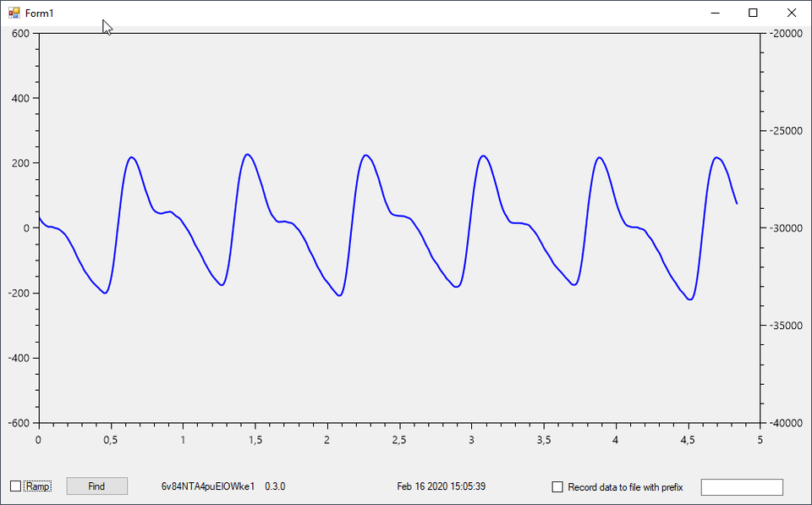Click the -30000 label on right axis

786,228
